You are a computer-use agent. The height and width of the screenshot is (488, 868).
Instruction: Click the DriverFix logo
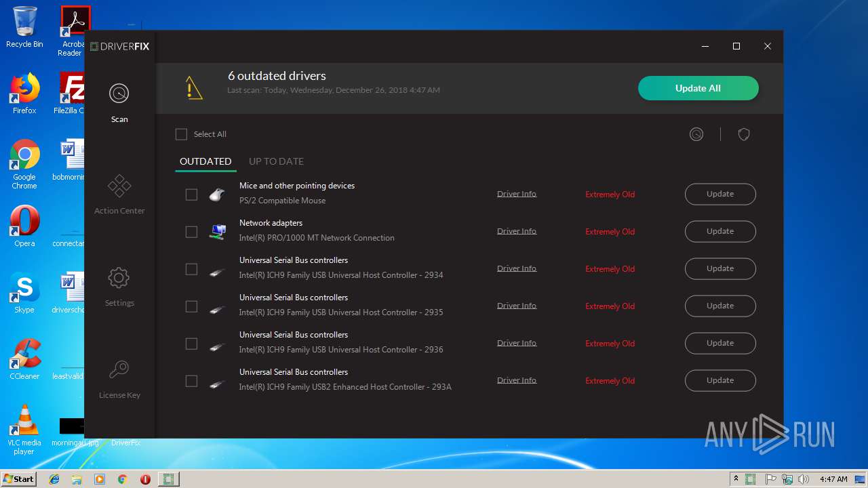(120, 47)
